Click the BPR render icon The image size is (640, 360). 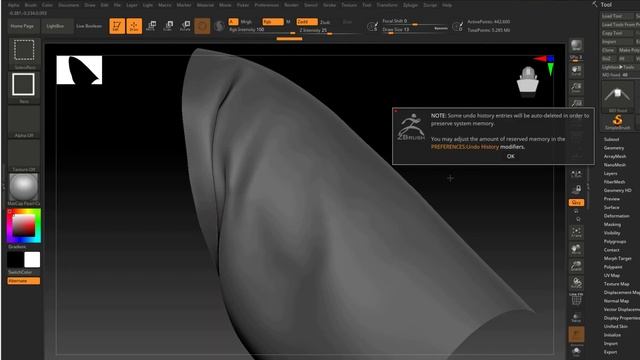pos(576,45)
